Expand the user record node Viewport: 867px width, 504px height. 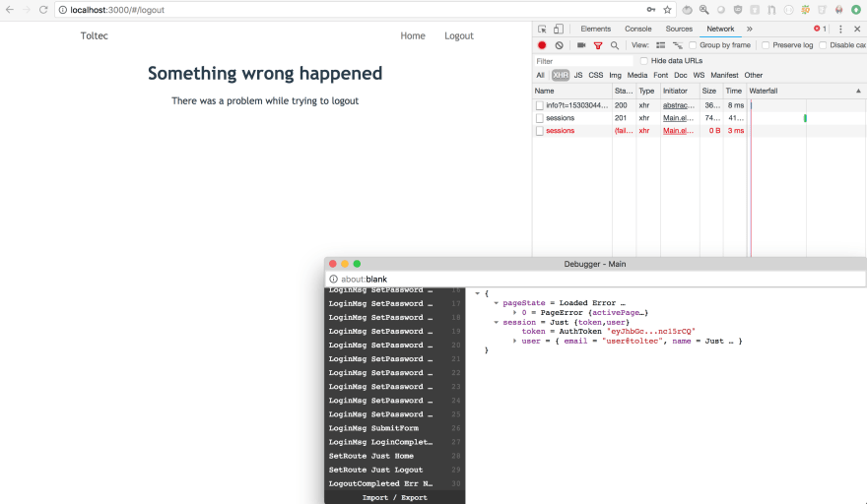point(515,341)
